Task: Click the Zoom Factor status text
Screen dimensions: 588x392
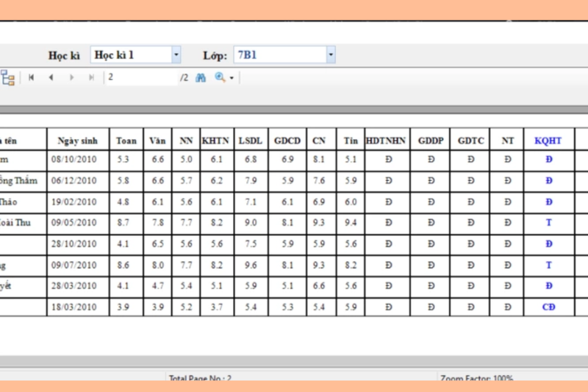Action: pos(476,378)
